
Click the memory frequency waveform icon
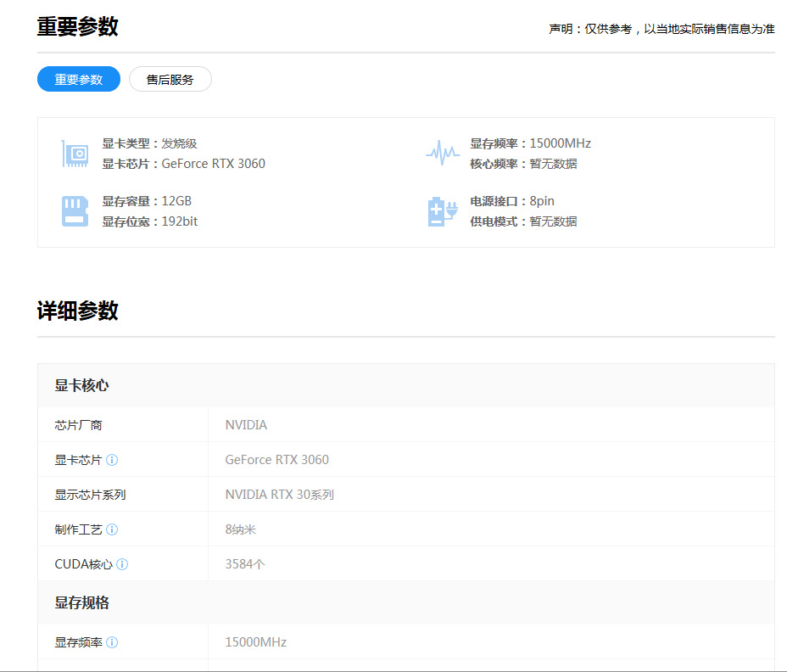click(x=442, y=154)
